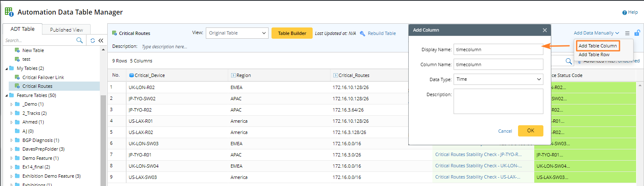Click into the Display Name field
This screenshot has width=644, height=186.
coord(498,50)
